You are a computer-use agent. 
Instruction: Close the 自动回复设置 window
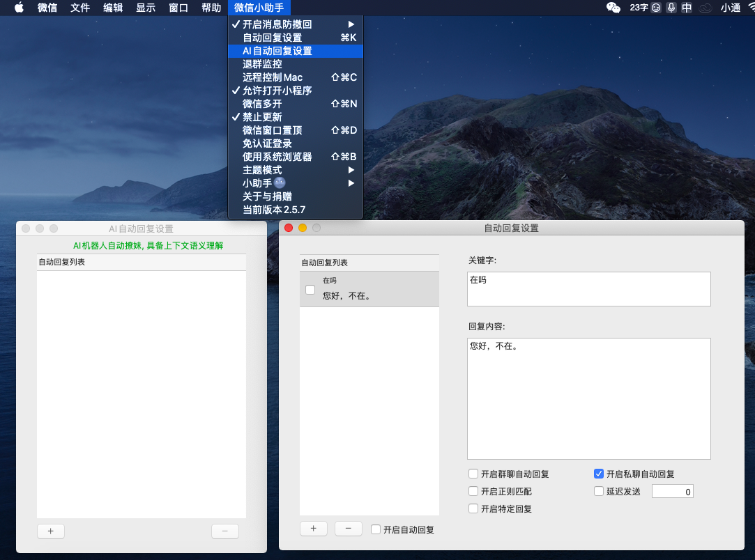[289, 228]
